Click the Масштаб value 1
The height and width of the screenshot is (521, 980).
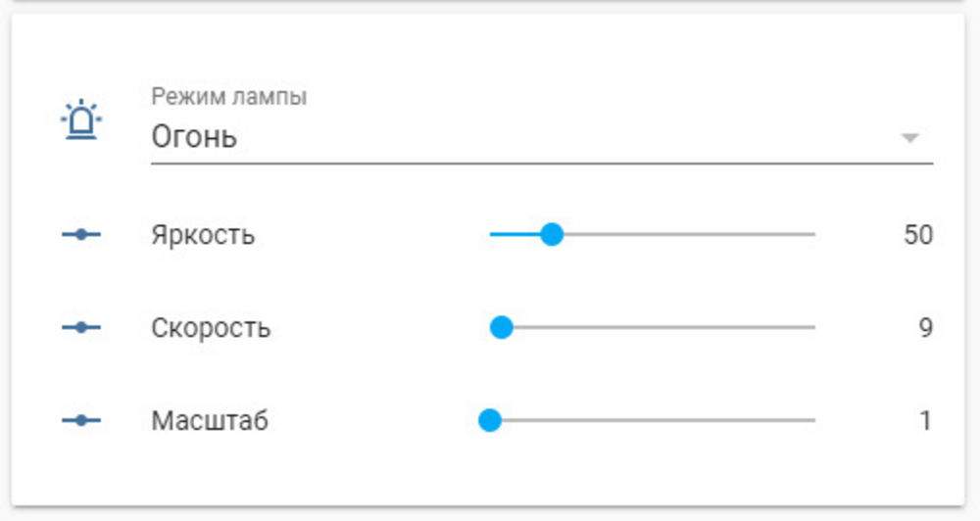(926, 421)
